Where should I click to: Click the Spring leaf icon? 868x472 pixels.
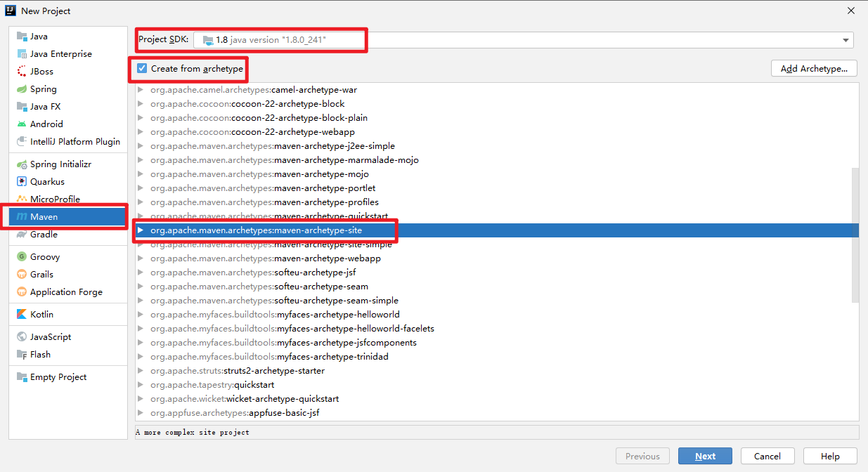tap(22, 89)
